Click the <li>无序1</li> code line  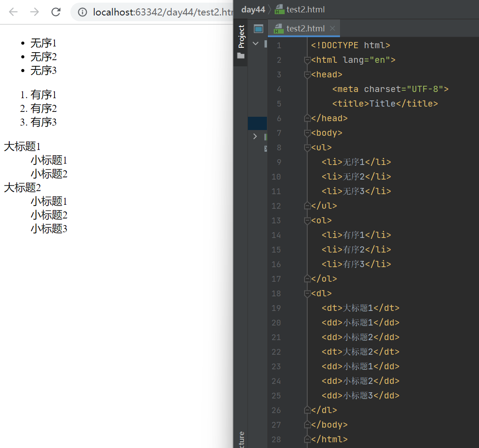[356, 162]
